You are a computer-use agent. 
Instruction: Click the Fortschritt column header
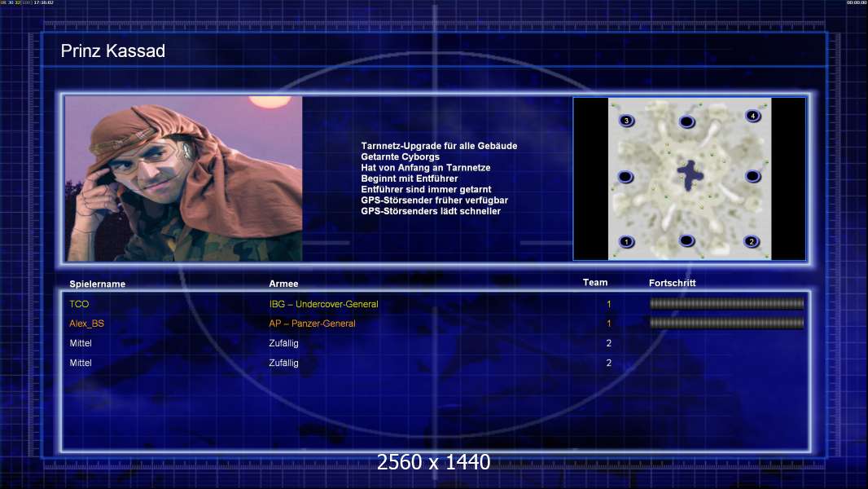672,283
